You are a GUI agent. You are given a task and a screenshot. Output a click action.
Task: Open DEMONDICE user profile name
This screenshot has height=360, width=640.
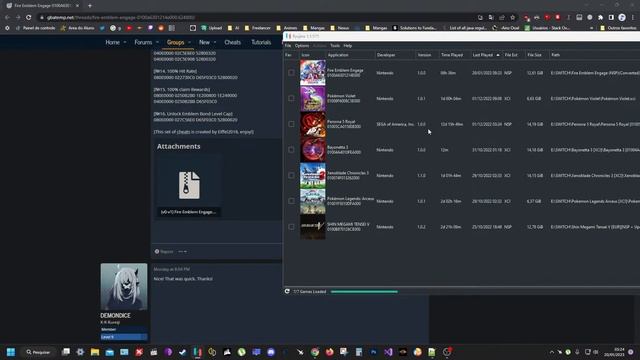(116, 316)
